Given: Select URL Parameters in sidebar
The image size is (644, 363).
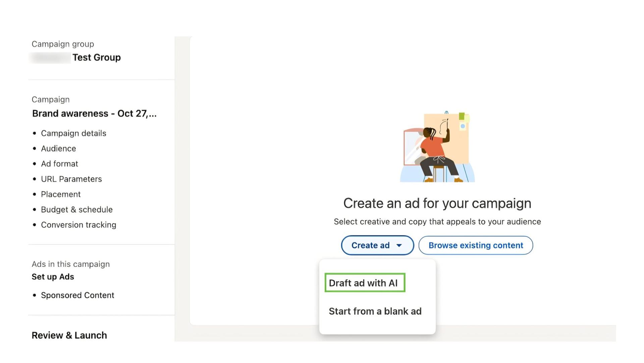Looking at the screenshot, I should point(71,179).
